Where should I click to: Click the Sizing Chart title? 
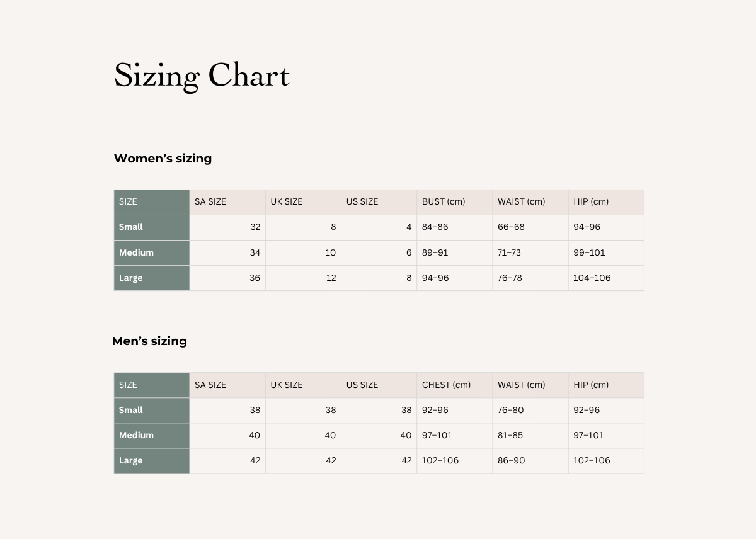click(x=202, y=76)
